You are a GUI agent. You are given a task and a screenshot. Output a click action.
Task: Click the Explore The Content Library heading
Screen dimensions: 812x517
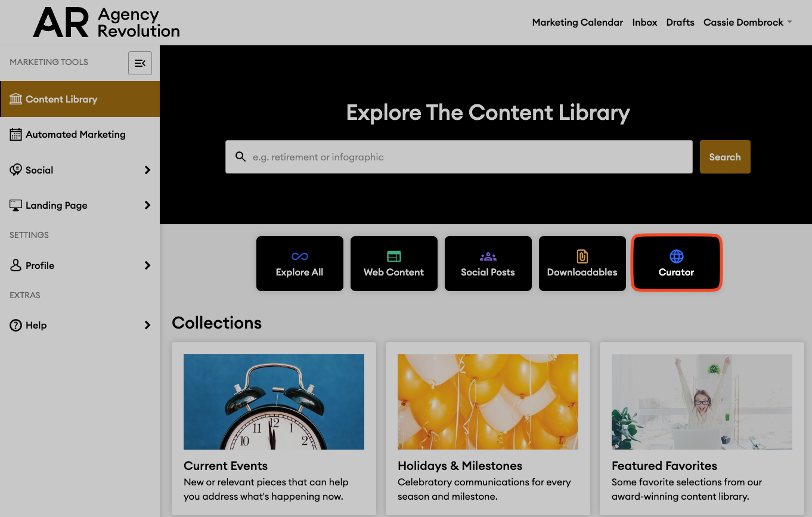(488, 113)
